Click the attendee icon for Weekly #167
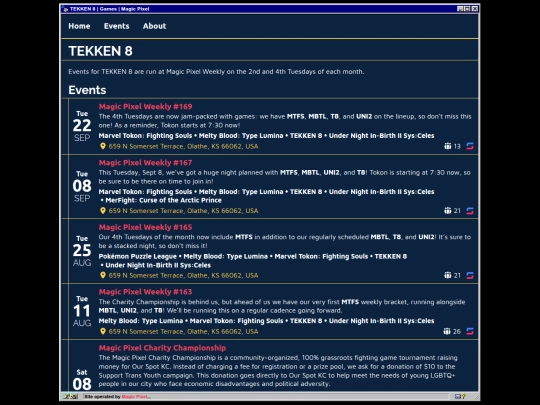This screenshot has width=540, height=405. [447, 210]
